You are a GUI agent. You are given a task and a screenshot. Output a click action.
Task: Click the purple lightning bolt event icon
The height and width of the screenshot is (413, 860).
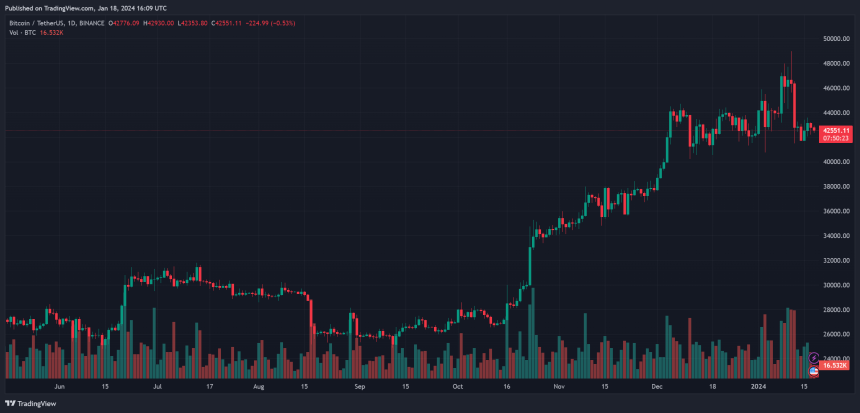tap(812, 356)
